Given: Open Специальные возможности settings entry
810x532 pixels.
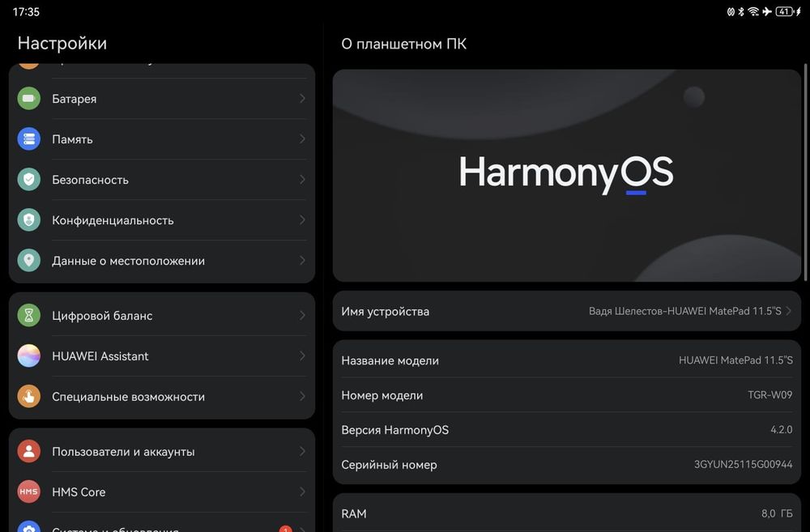Looking at the screenshot, I should (x=162, y=396).
